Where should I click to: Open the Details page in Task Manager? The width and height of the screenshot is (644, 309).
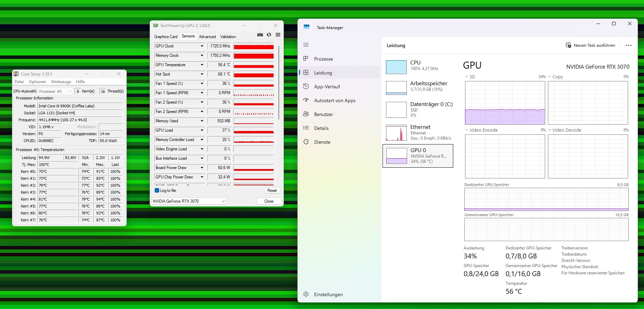coord(339,128)
